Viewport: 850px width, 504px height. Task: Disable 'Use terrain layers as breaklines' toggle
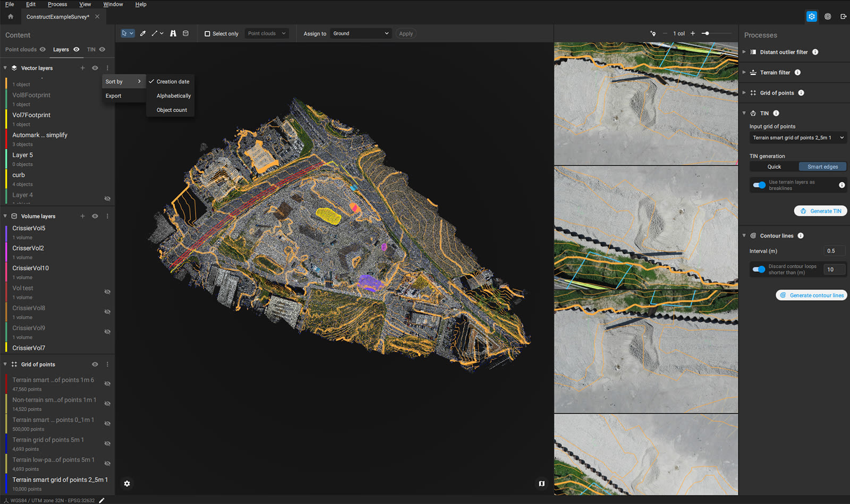point(758,185)
